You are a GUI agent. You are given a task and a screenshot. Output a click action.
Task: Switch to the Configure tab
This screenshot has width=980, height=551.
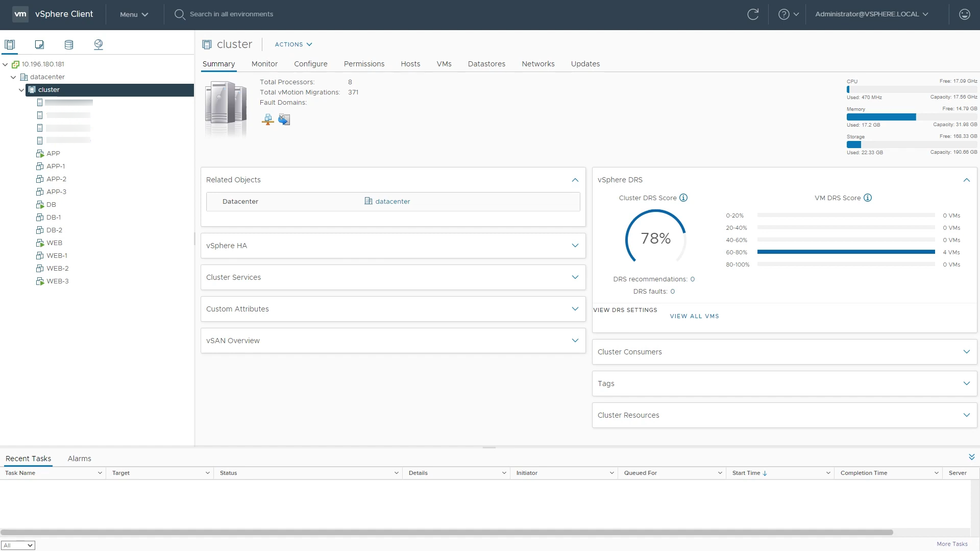coord(311,64)
